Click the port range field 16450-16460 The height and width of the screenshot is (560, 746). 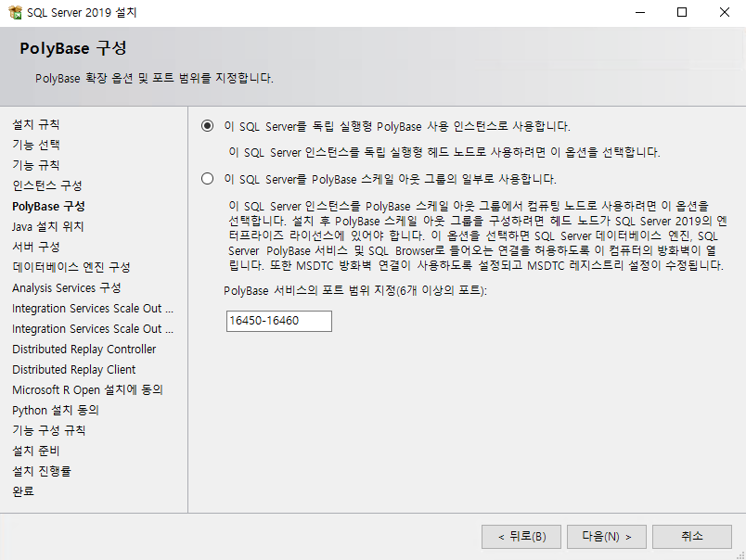click(278, 321)
